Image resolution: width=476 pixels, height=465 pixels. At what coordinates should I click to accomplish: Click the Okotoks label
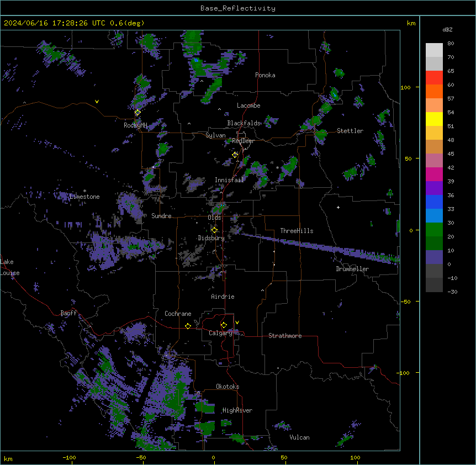(x=228, y=387)
